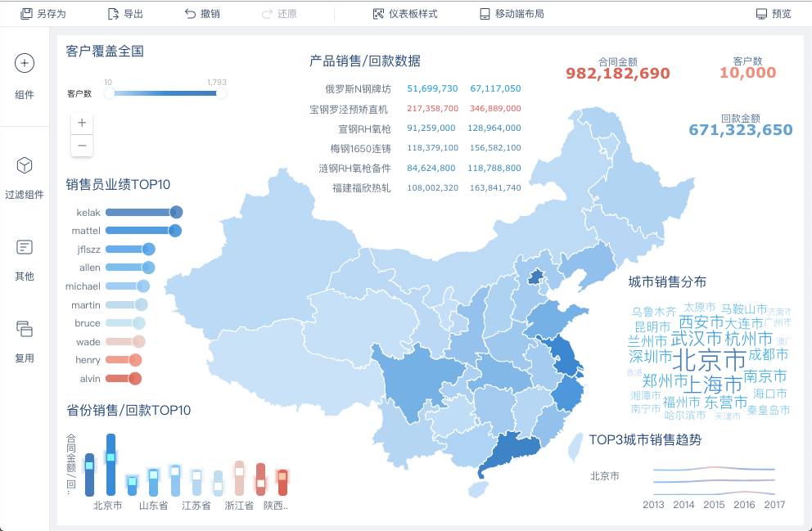The height and width of the screenshot is (531, 812).
Task: Select kelak bar in sales ranking
Action: click(144, 212)
